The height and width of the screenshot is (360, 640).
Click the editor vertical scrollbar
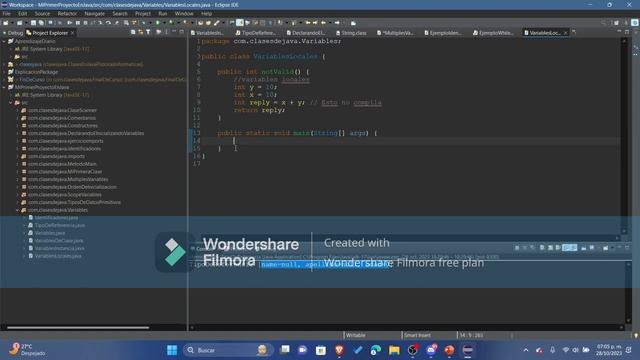624,135
